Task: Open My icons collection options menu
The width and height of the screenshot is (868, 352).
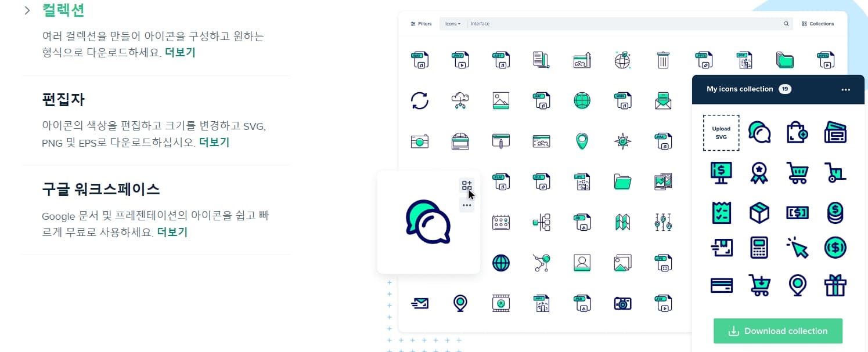Action: (x=845, y=89)
